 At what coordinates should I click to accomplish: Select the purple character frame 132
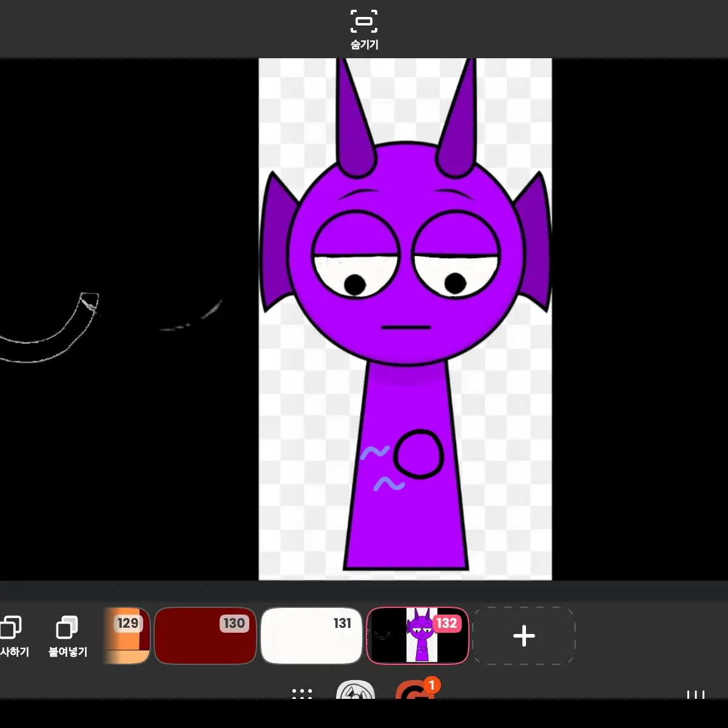coord(418,636)
